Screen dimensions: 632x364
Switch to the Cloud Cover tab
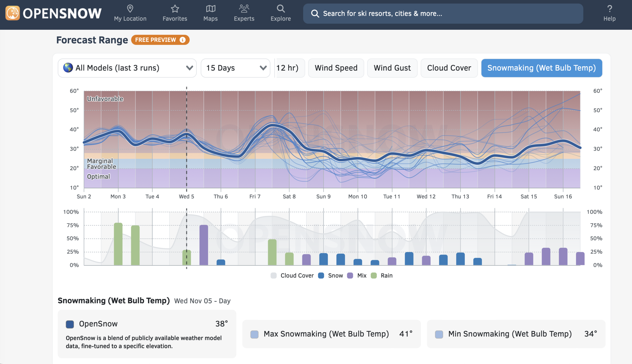(449, 68)
